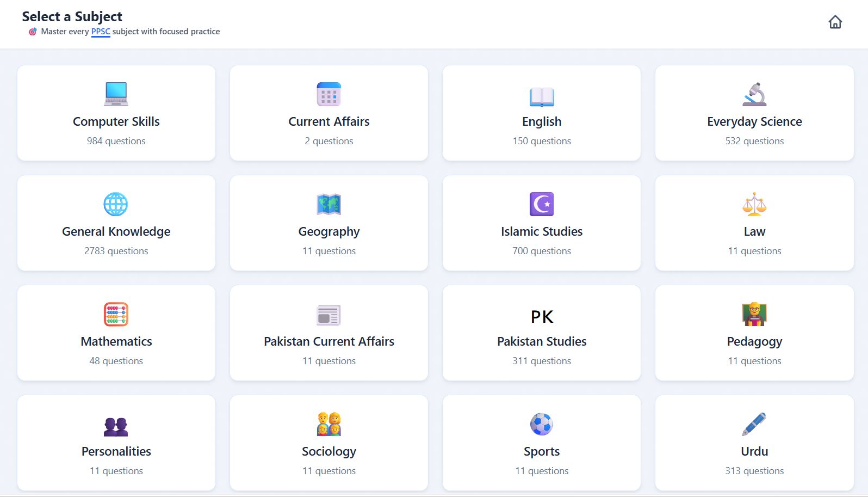Image resolution: width=868 pixels, height=497 pixels.
Task: Click the calendar icon for Current Affairs
Action: tap(328, 94)
